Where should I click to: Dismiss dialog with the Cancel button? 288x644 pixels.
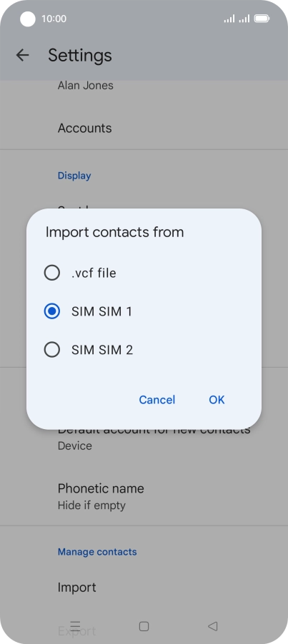point(157,400)
